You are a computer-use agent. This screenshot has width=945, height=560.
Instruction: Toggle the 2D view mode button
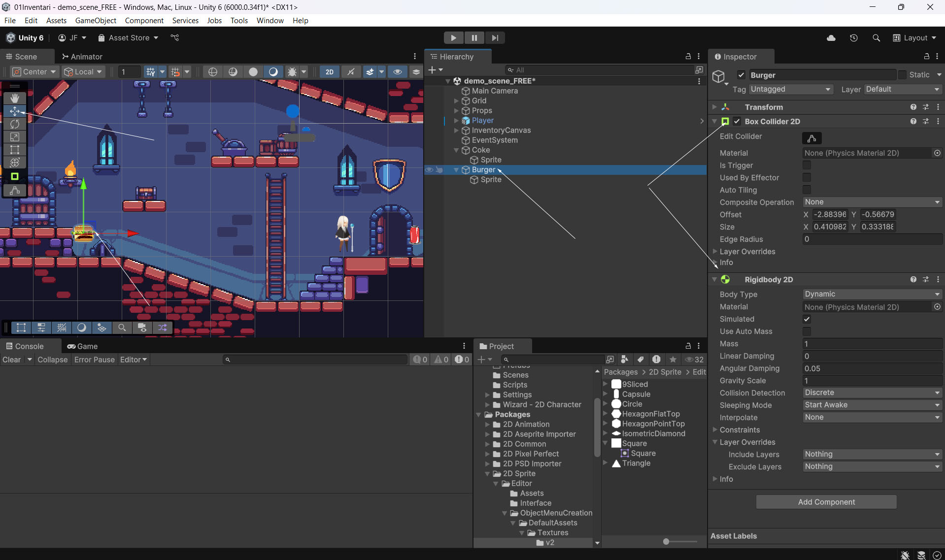tap(329, 72)
